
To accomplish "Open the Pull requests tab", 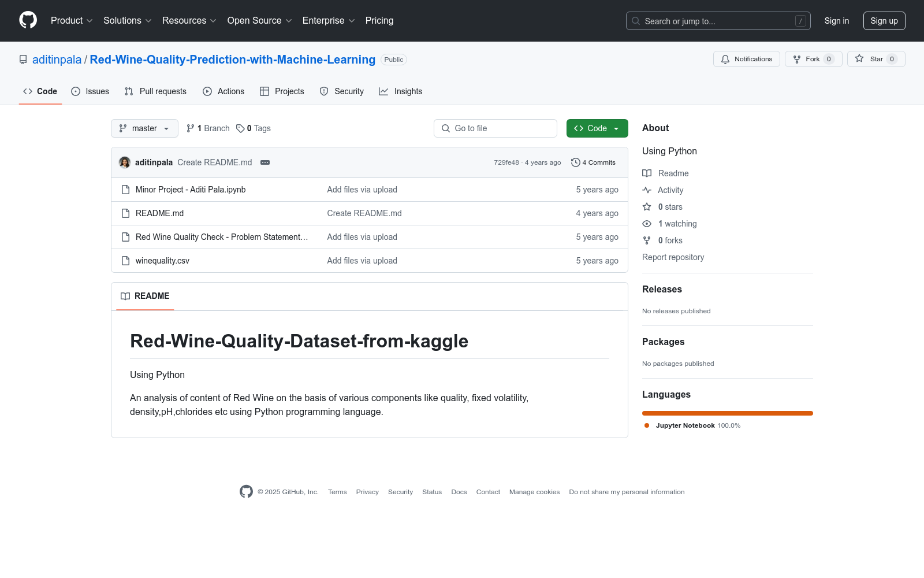I will point(155,91).
